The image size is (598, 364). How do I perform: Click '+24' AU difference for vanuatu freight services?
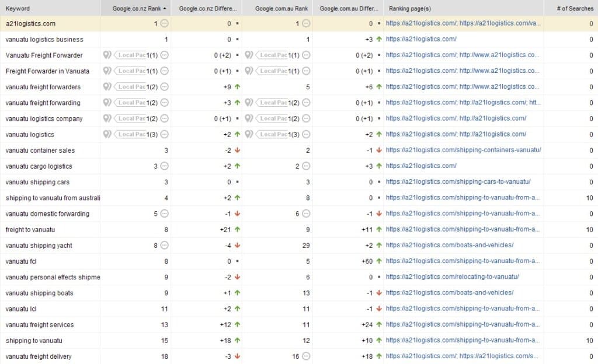tap(367, 325)
